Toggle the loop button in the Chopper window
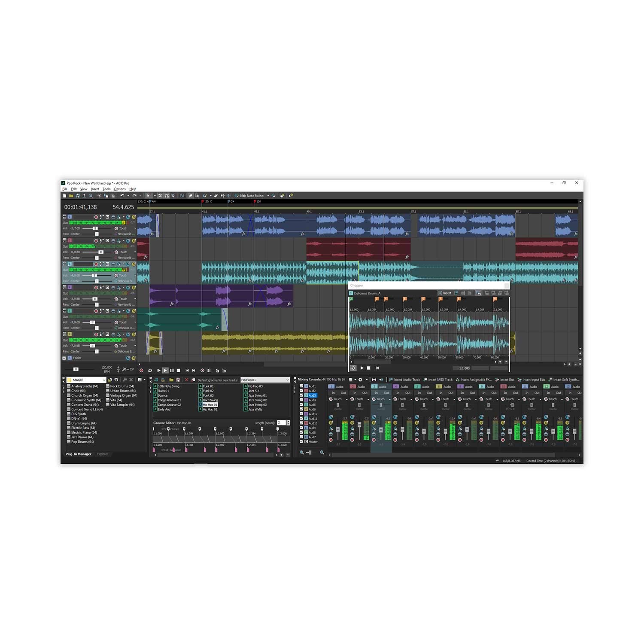Image resolution: width=644 pixels, height=644 pixels. [x=353, y=368]
